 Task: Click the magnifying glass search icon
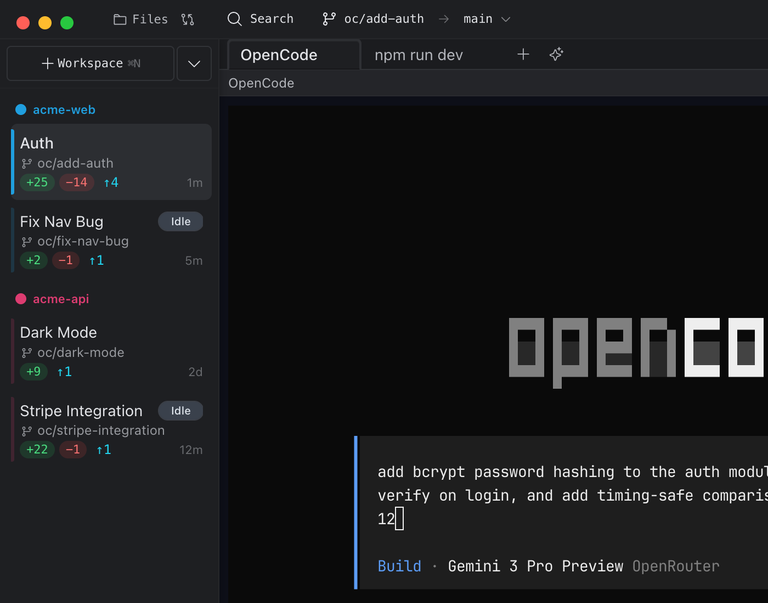[x=235, y=19]
